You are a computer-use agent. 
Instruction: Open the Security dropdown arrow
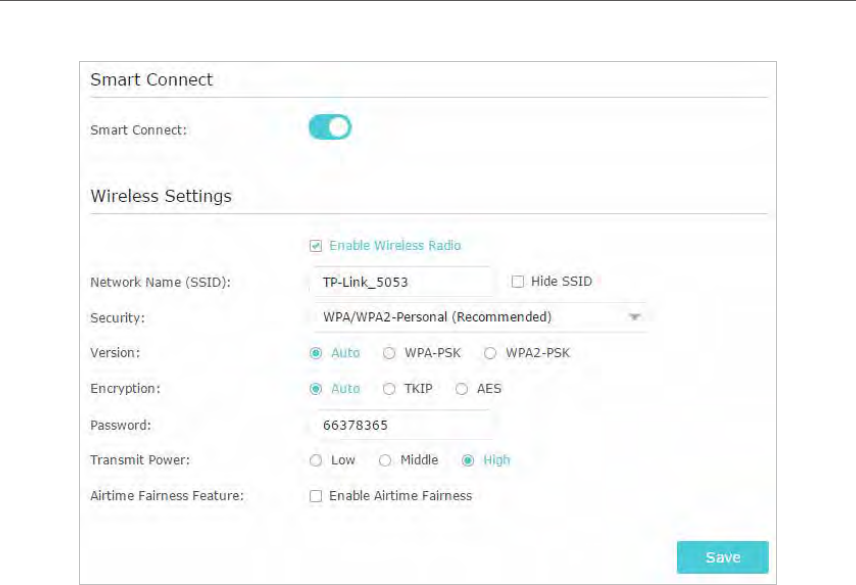[x=634, y=317]
